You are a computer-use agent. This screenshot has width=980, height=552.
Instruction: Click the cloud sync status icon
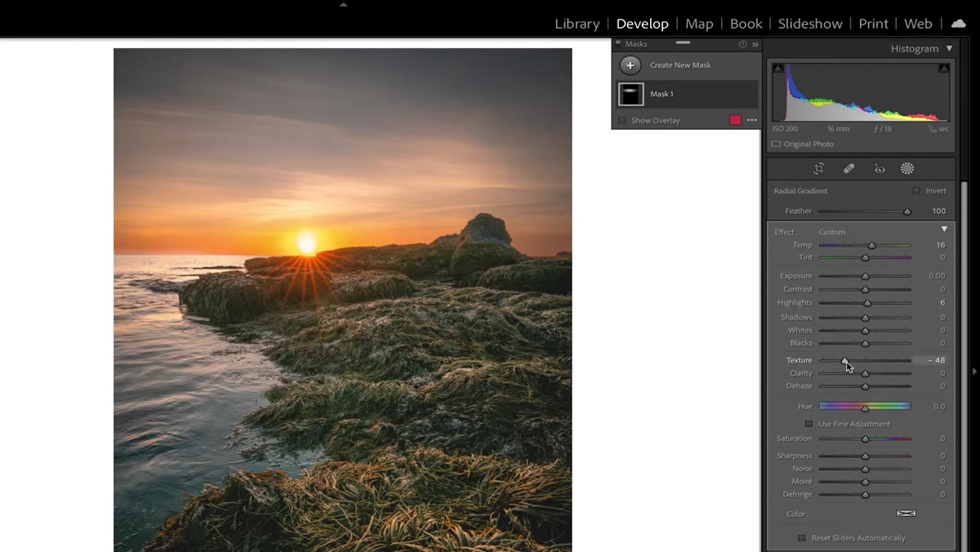pos(959,24)
